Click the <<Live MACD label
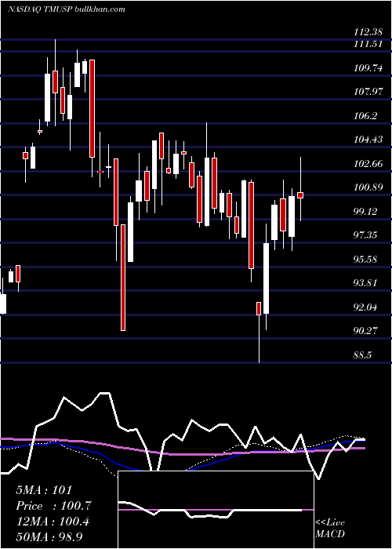392x549 pixels. point(330,529)
